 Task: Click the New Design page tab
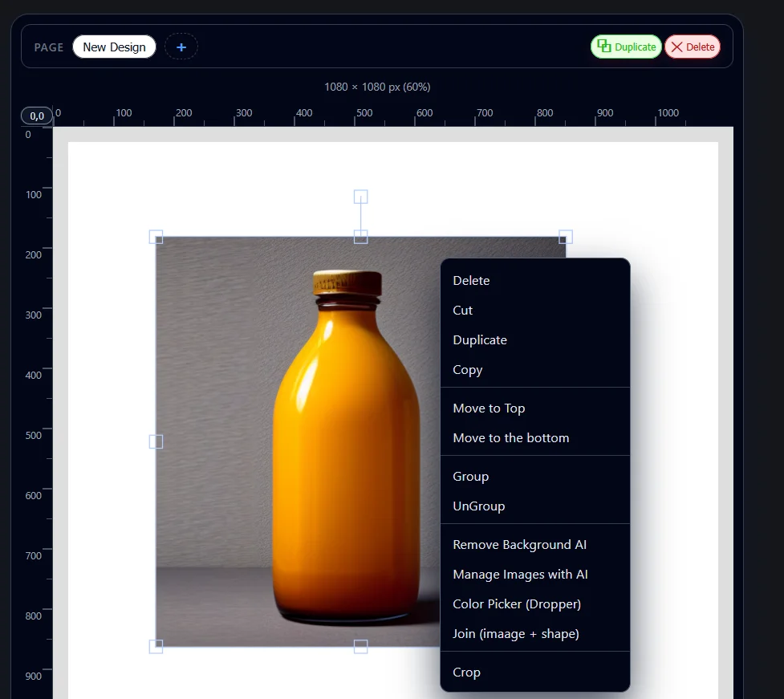point(114,47)
